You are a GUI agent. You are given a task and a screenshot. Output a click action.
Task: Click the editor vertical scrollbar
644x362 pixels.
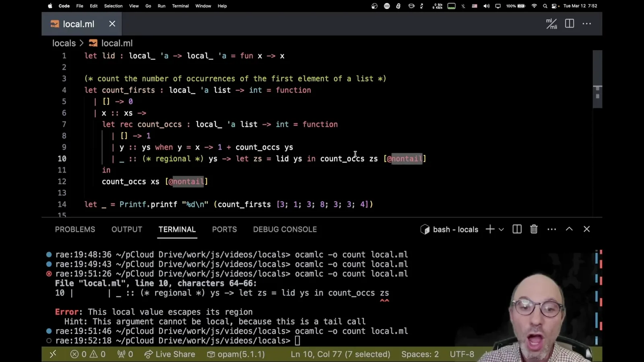tap(597, 79)
